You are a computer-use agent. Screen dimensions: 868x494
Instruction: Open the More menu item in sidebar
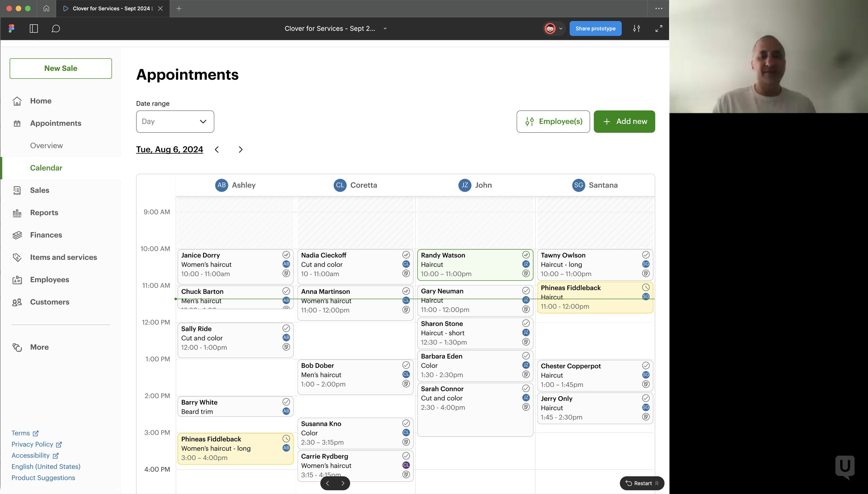[x=39, y=347]
